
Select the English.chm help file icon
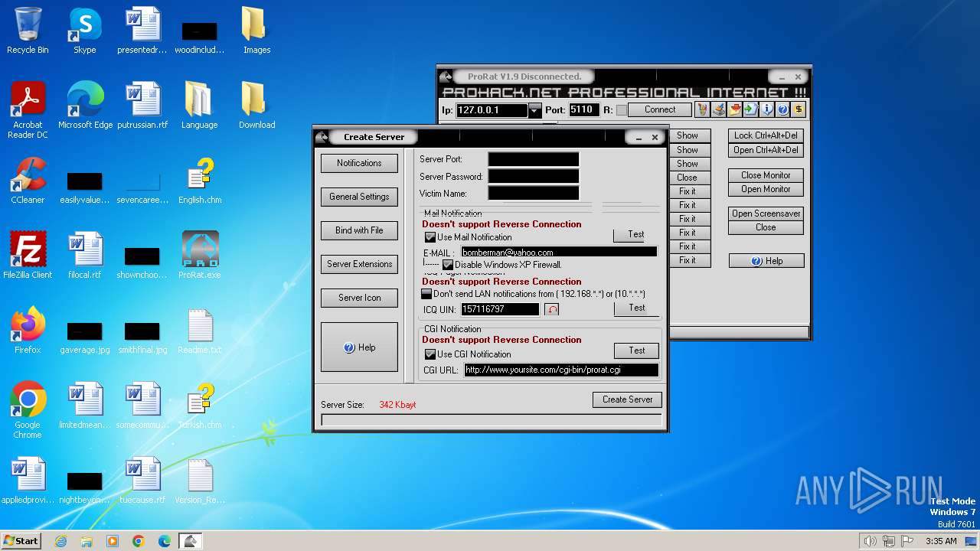200,181
